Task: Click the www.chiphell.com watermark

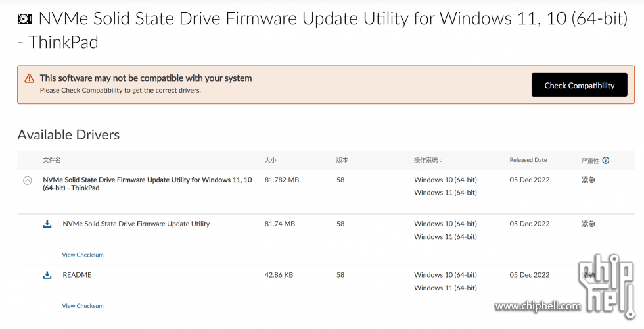Action: tap(538, 306)
